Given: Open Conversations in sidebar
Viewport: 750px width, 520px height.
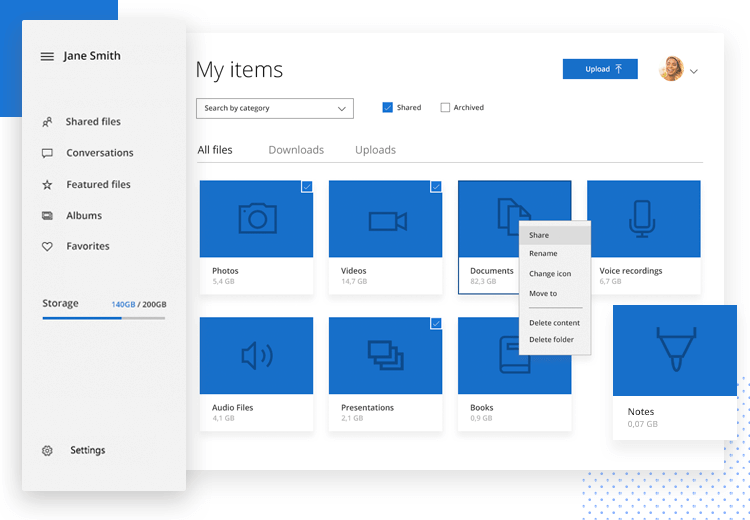Looking at the screenshot, I should point(99,153).
